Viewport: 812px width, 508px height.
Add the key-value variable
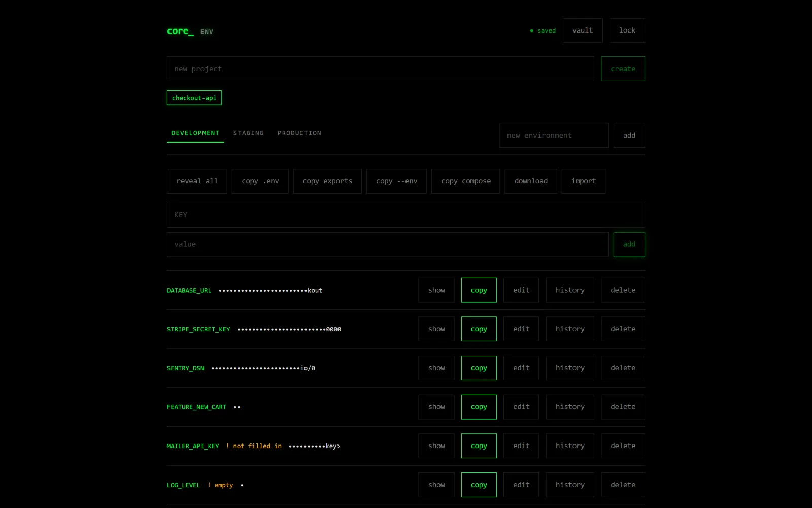(629, 244)
